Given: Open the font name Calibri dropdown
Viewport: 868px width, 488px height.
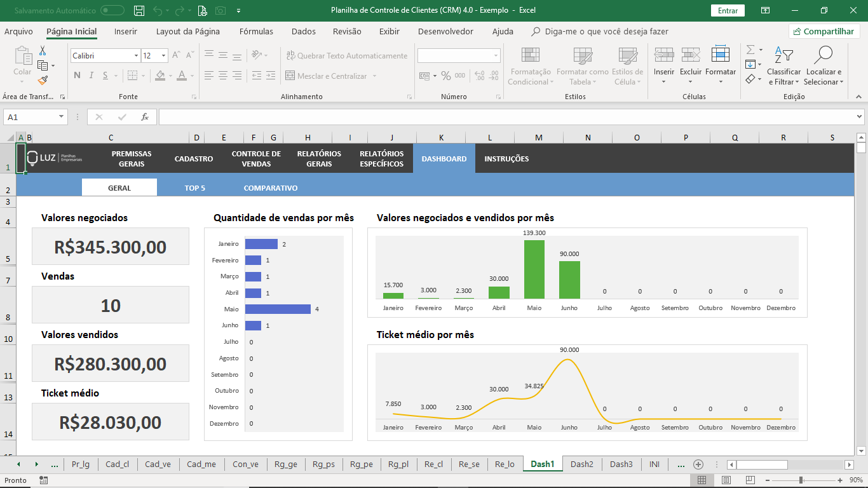Looking at the screenshot, I should (136, 56).
